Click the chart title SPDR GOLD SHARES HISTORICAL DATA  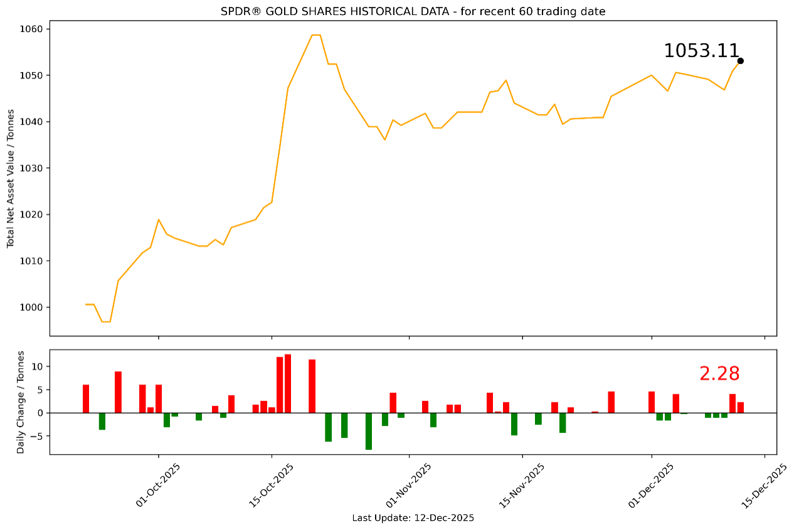413,11
